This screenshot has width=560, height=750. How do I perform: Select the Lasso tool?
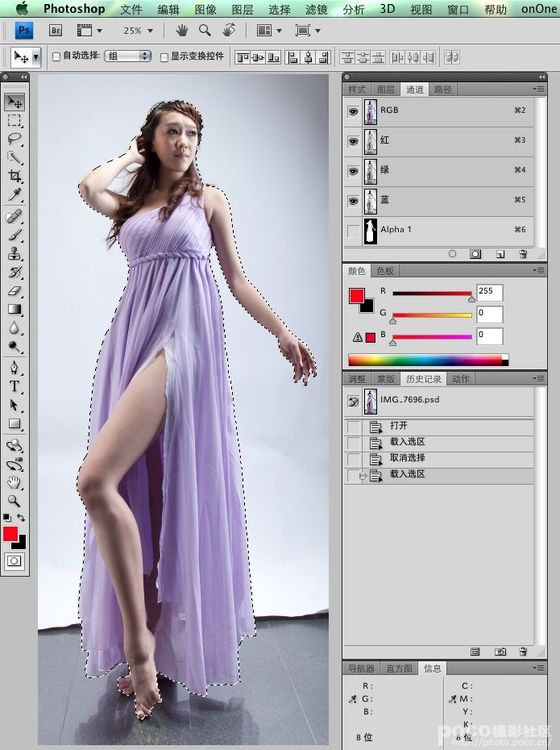[x=15, y=139]
